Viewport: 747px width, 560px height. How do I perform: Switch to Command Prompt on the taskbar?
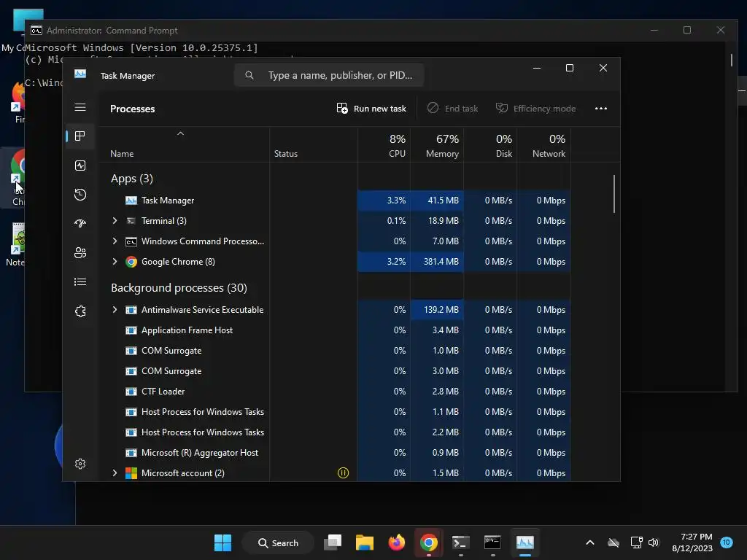(492, 542)
